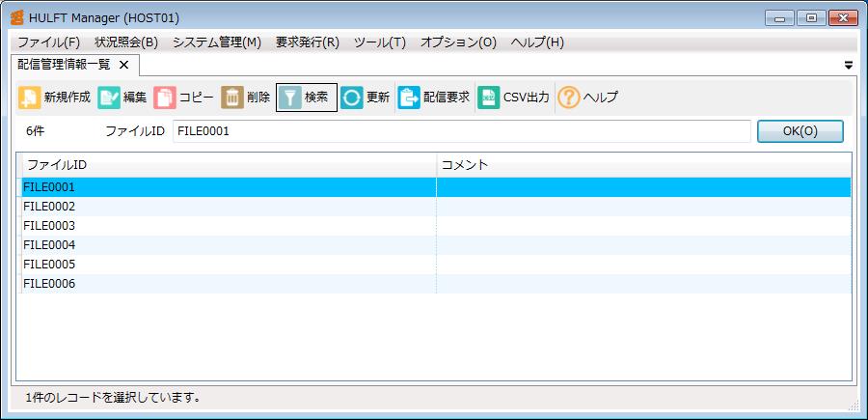The width and height of the screenshot is (868, 420).
Task: Select the FILE0001 row in the list
Action: coord(436,187)
